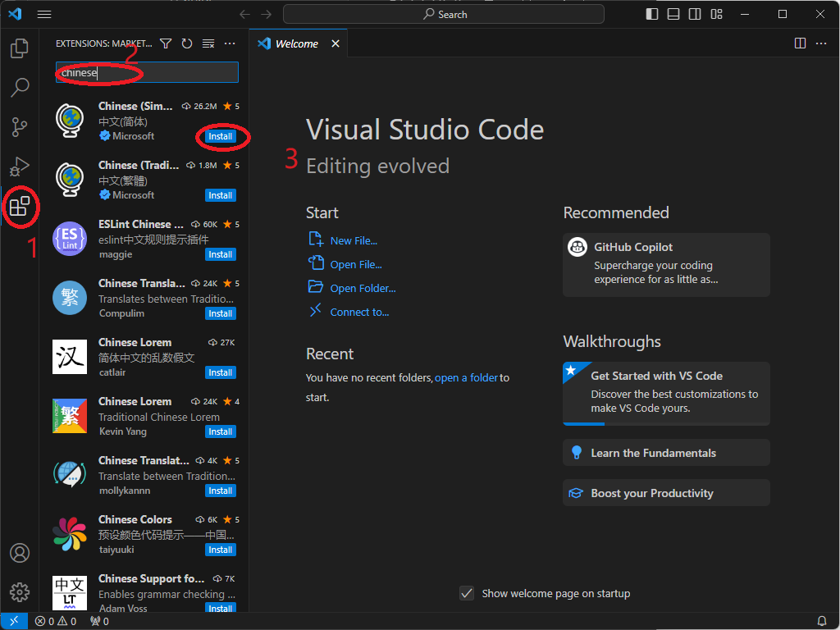Click the Open File icon
The height and width of the screenshot is (630, 840).
click(316, 262)
